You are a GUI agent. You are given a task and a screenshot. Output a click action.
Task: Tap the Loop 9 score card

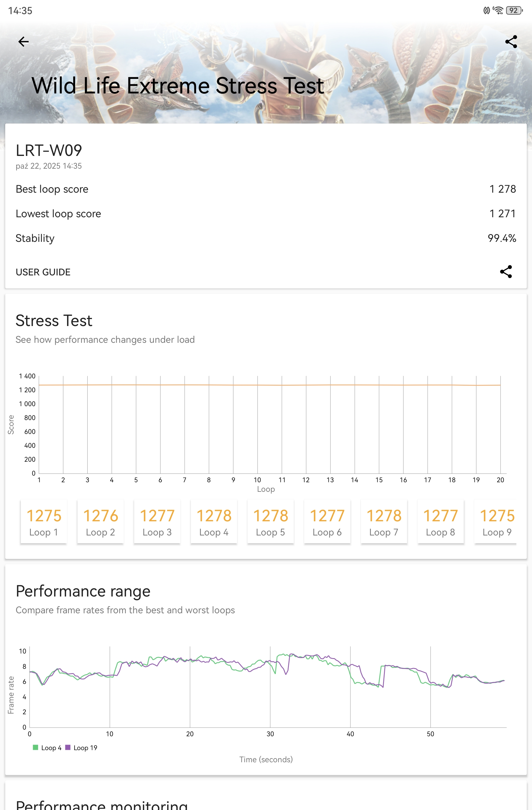pyautogui.click(x=497, y=521)
